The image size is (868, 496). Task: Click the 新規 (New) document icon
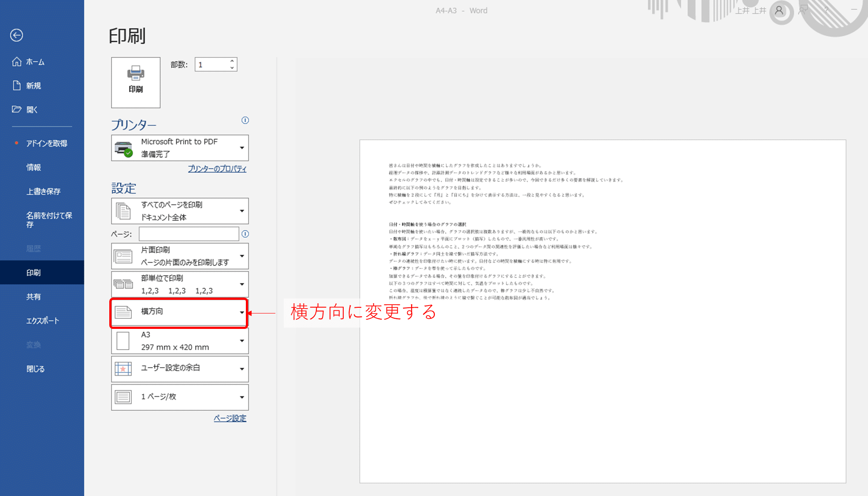18,86
